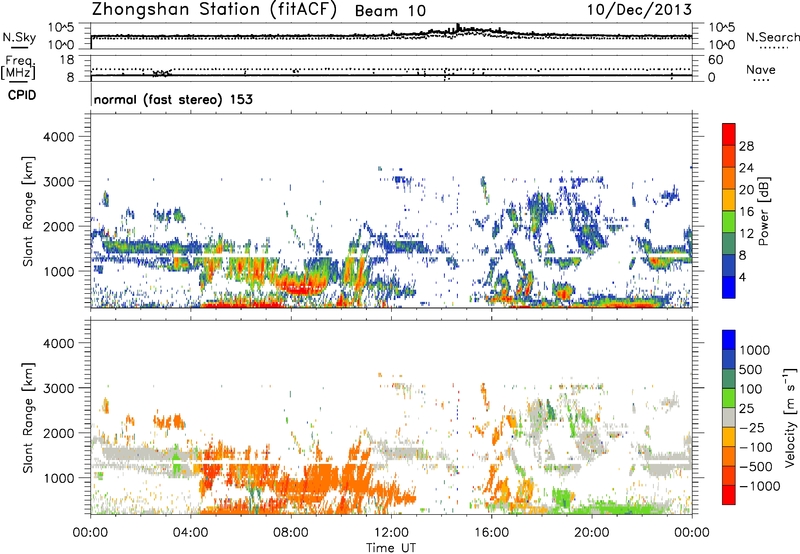This screenshot has height=554, width=800.
Task: Click the '4000' tick on power panel
Action: (59, 137)
